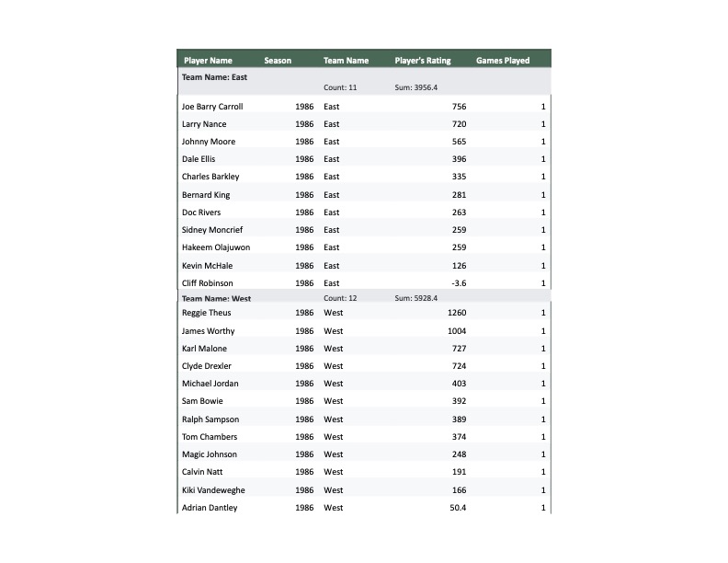This screenshot has width=728, height=563.
Task: Click the Season column header
Action: (278, 61)
